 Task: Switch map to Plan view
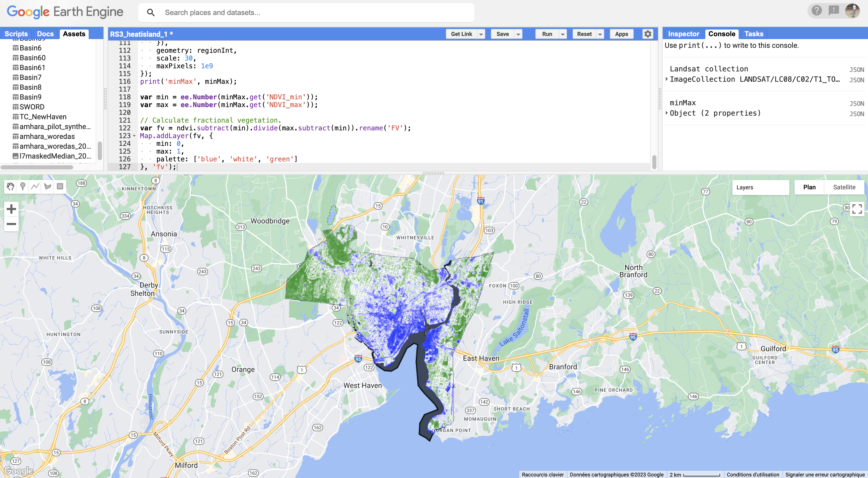coord(809,188)
